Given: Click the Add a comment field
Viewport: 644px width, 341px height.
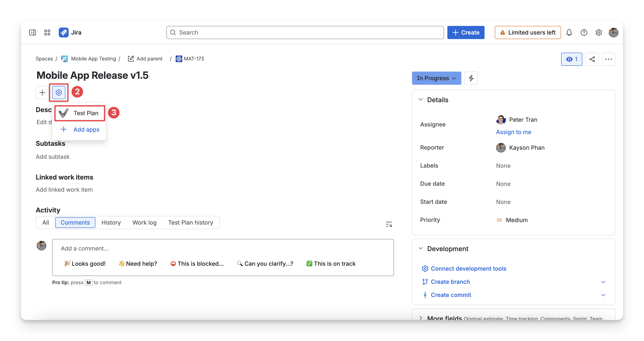Looking at the screenshot, I should tap(223, 248).
